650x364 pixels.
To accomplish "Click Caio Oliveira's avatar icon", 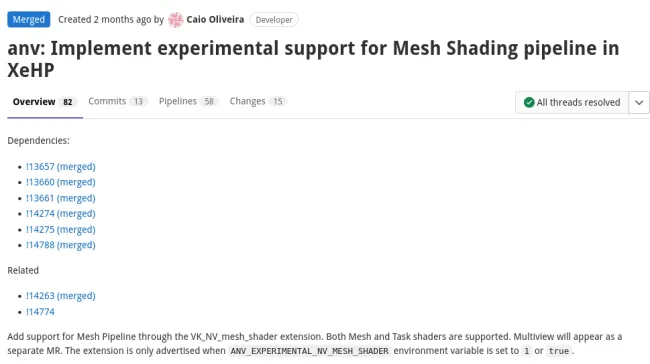I will pos(175,19).
